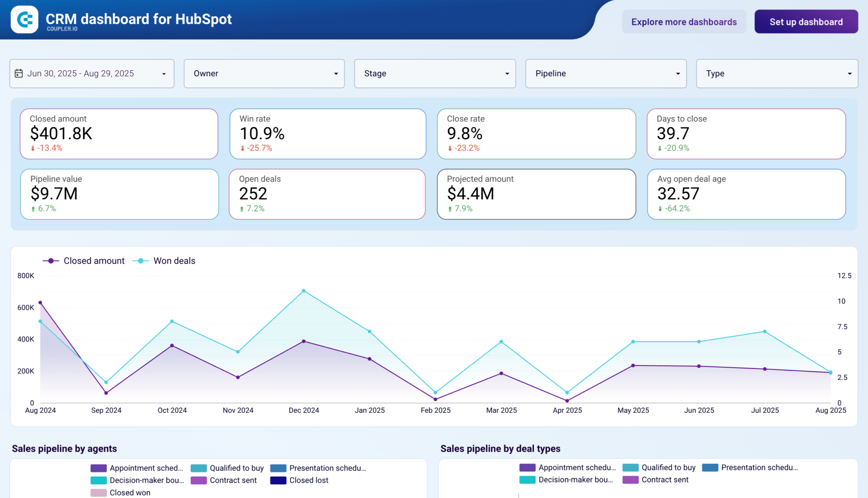Click the Set up dashboard button
Viewport: 868px width, 498px height.
tap(806, 22)
